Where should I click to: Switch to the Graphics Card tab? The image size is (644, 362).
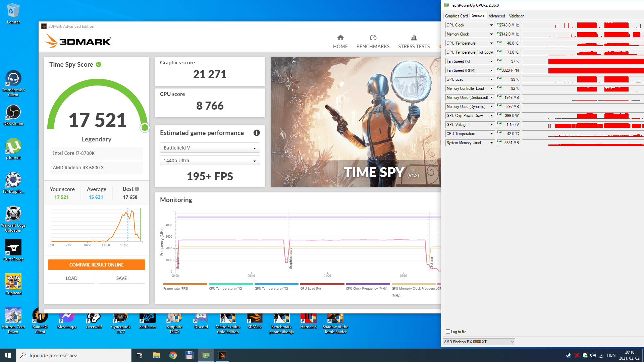click(456, 16)
